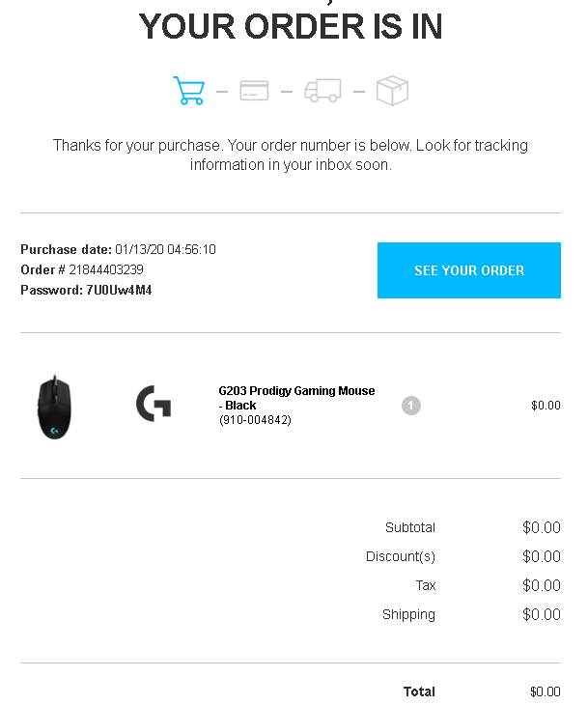
Task: Click the bold Total label
Action: [x=419, y=691]
